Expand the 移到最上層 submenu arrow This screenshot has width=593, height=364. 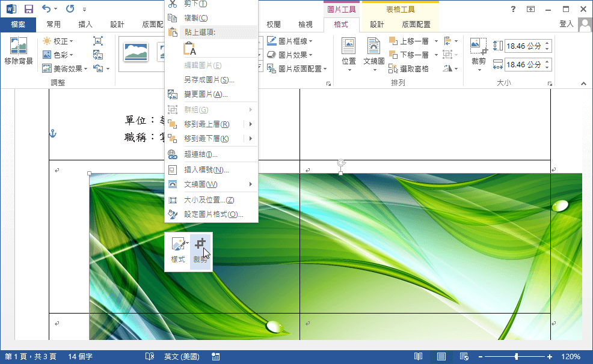coord(250,124)
